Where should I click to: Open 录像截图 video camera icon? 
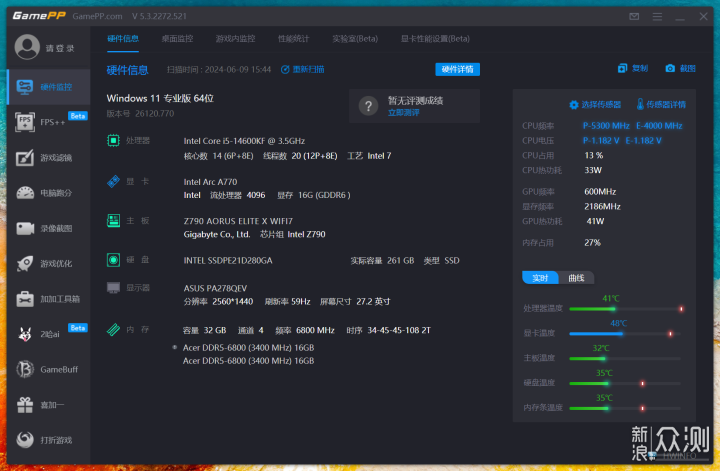(x=25, y=228)
